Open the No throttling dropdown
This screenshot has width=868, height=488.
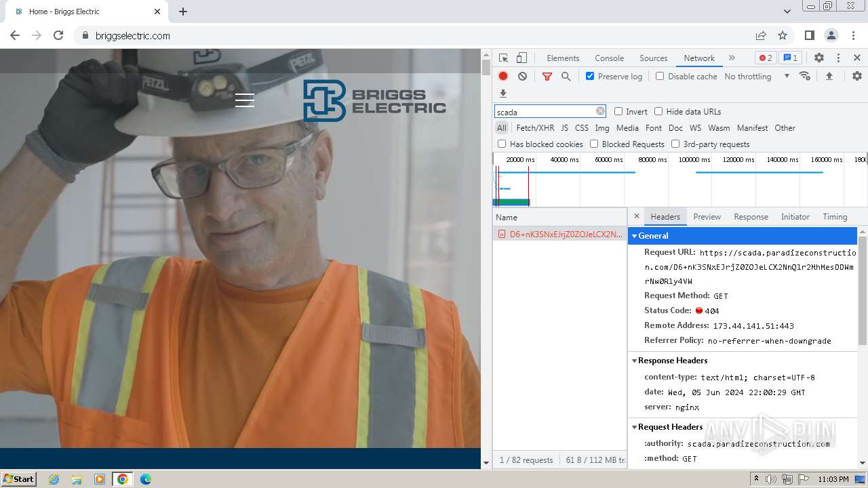pyautogui.click(x=756, y=77)
